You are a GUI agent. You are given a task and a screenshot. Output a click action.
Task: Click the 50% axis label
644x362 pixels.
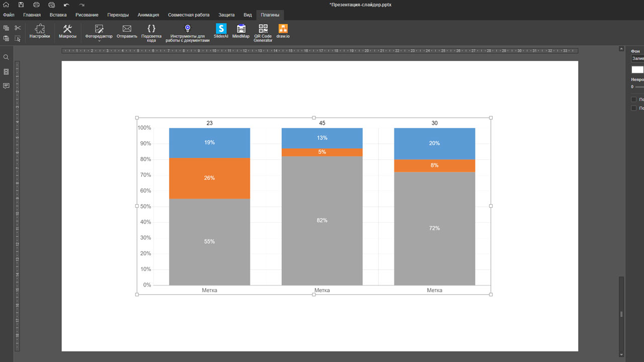(145, 207)
